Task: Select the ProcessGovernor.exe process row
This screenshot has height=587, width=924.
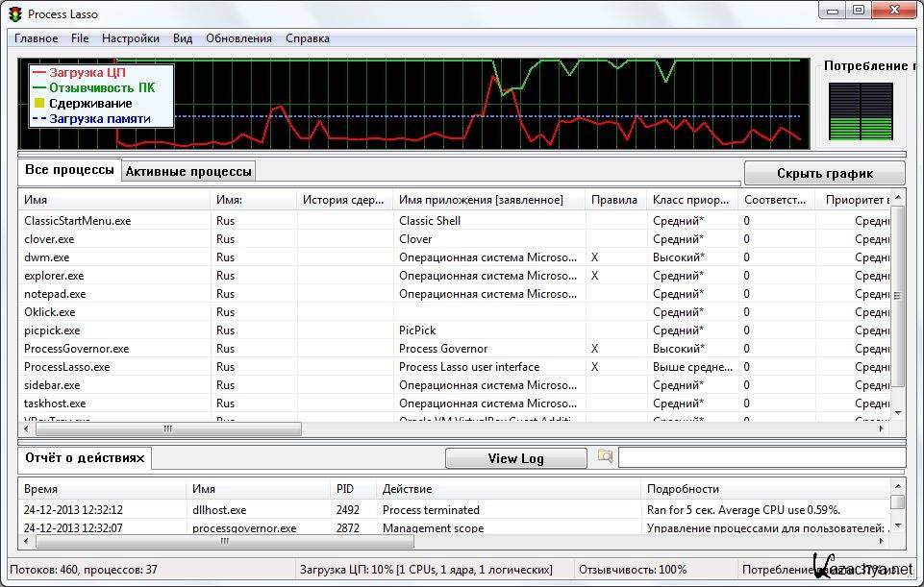Action: 76,349
